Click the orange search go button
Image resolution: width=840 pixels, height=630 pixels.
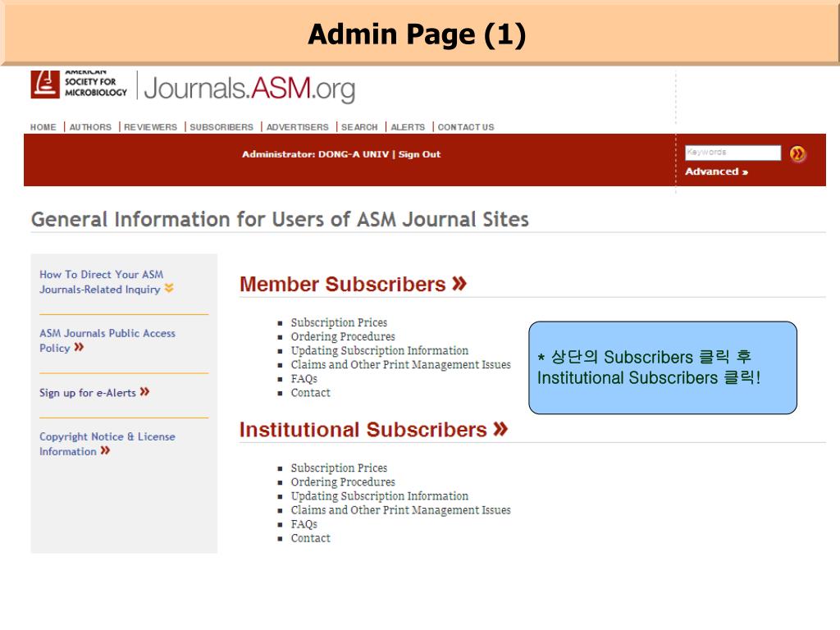(x=797, y=153)
